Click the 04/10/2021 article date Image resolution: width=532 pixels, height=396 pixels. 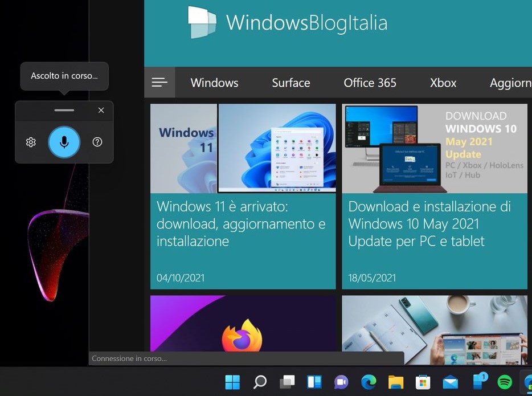click(181, 278)
